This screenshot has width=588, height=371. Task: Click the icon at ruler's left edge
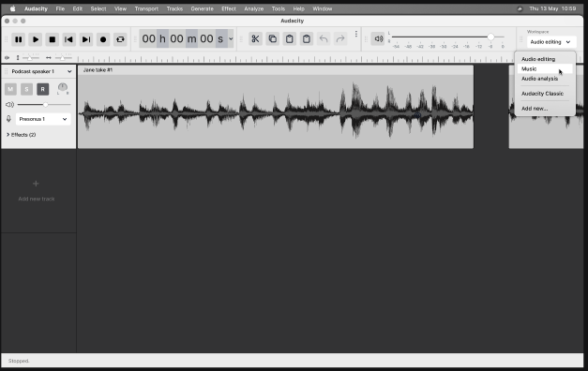coord(7,58)
